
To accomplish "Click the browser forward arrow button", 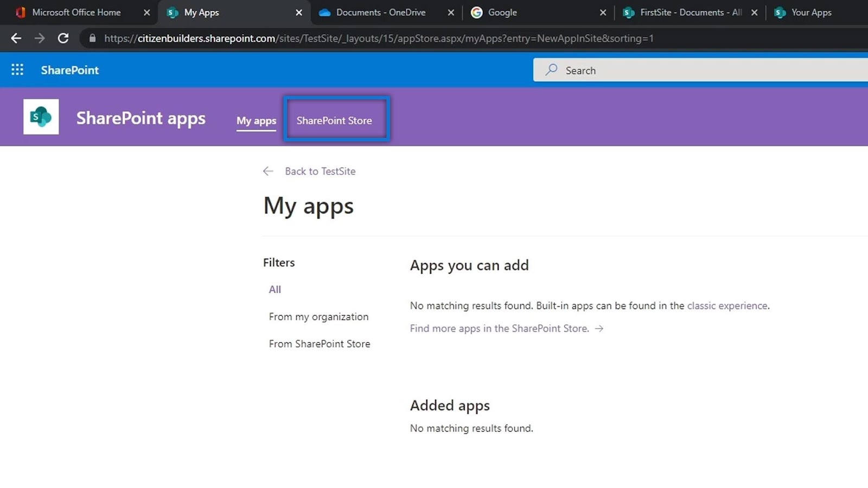I will pos(40,38).
